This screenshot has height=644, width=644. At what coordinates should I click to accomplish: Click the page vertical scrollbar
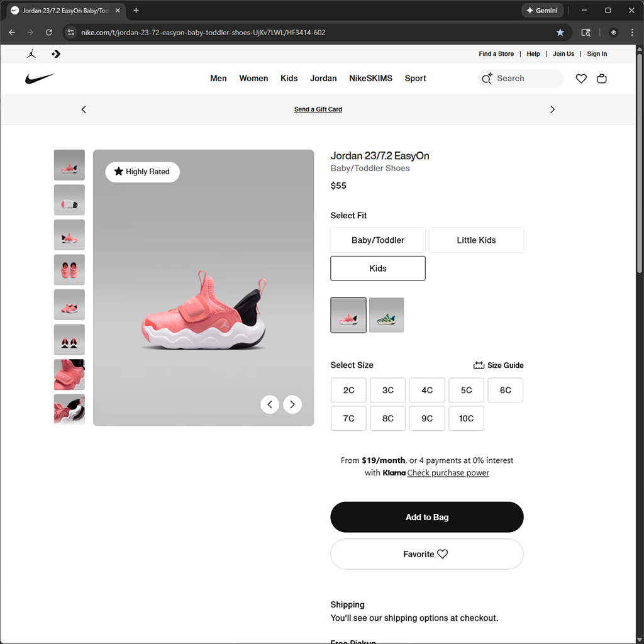[640, 164]
